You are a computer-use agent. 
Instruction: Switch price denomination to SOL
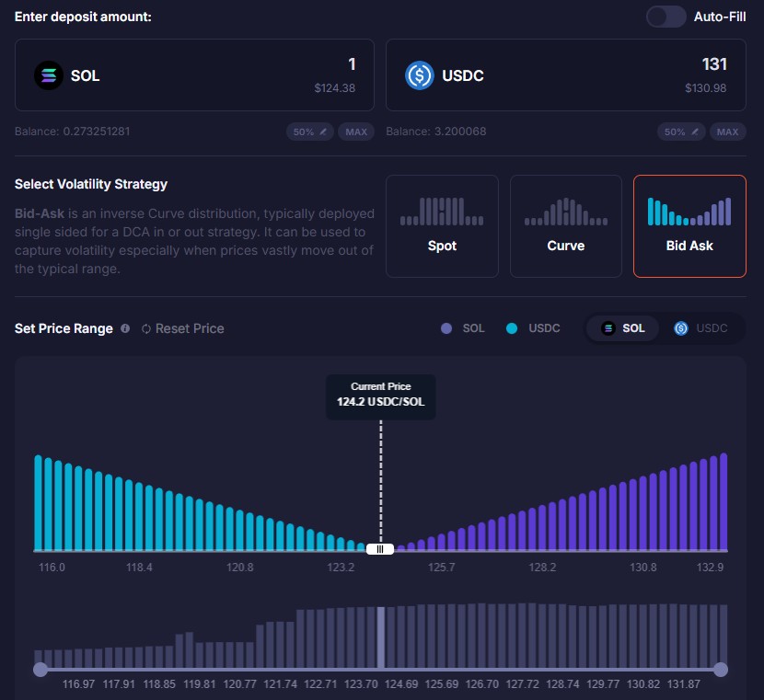click(x=623, y=328)
